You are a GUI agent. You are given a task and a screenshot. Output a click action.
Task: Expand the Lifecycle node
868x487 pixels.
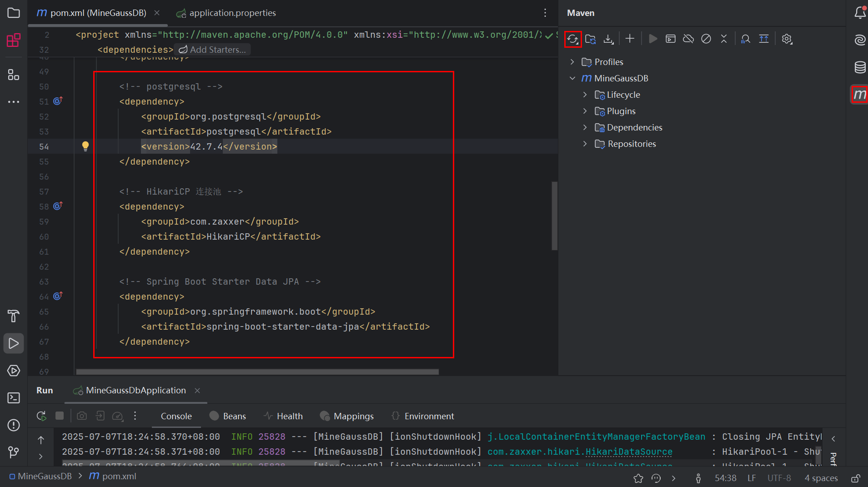point(585,95)
